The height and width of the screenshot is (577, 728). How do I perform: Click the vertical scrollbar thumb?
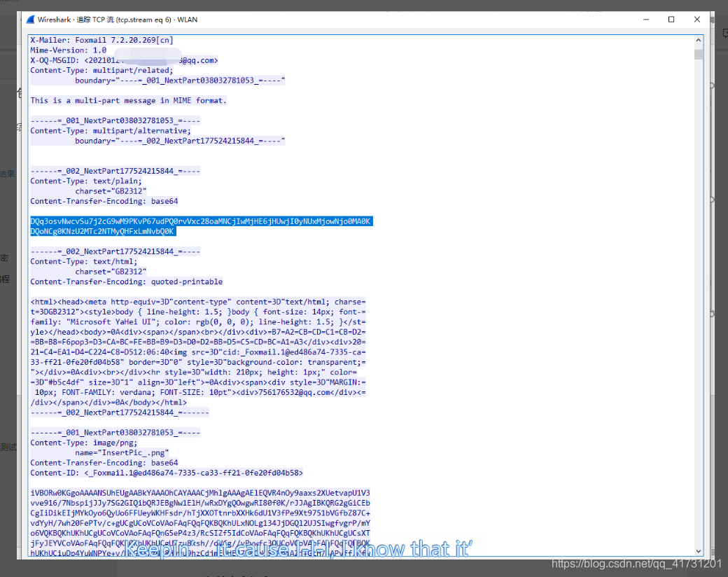[699, 54]
